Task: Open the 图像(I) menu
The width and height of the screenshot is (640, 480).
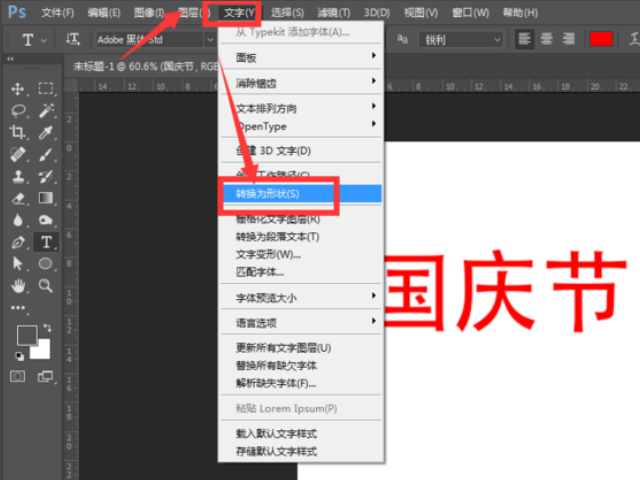Action: pyautogui.click(x=149, y=13)
